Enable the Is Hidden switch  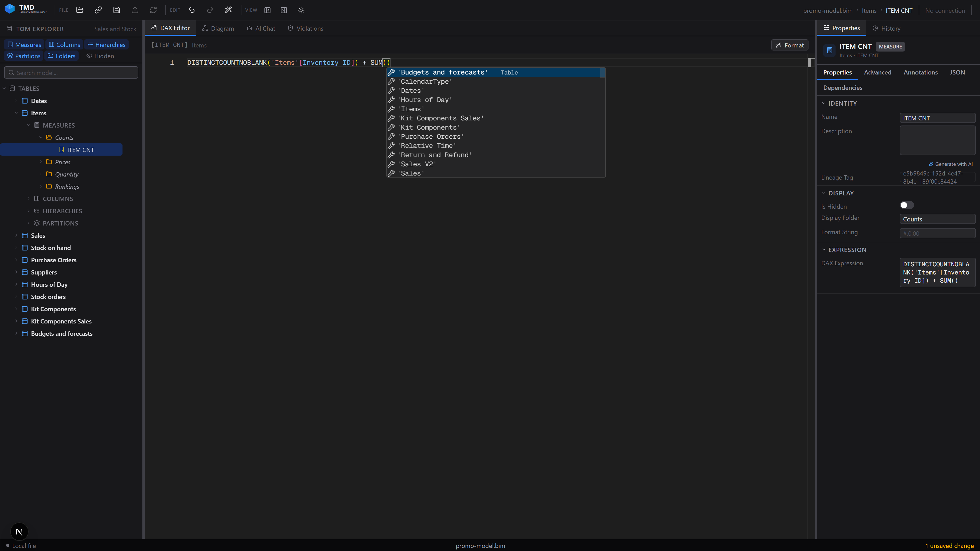coord(906,205)
